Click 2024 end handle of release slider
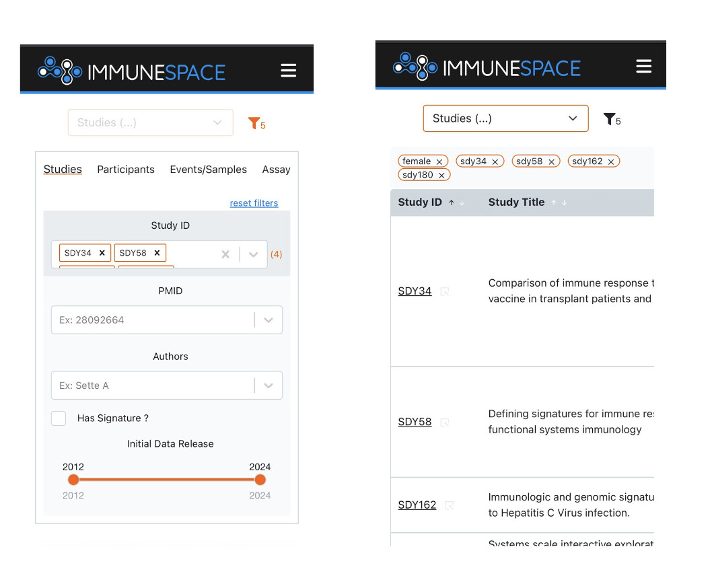The height and width of the screenshot is (588, 712). [x=260, y=480]
